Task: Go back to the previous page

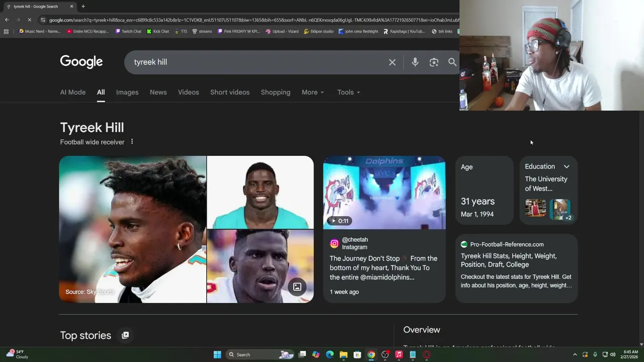Action: click(x=7, y=20)
